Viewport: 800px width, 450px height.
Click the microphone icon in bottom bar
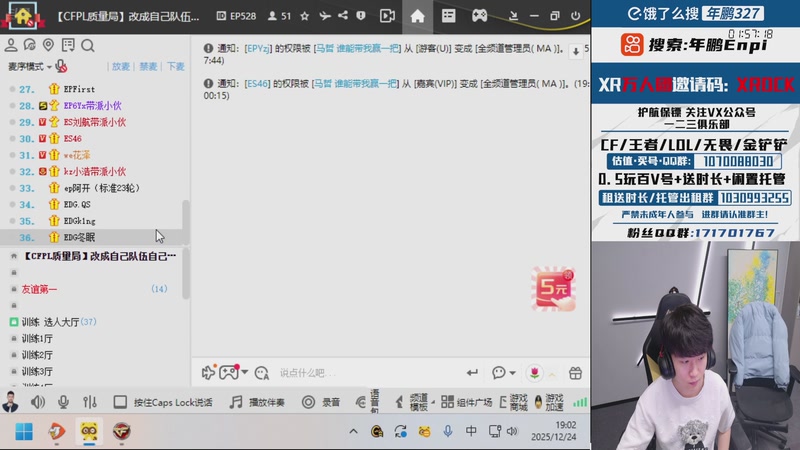[x=63, y=402]
